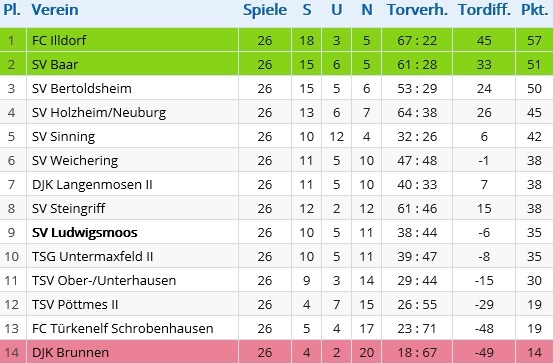Click FC Türkenelf Schrobenhausen team name
553x363 pixels.
coord(123,328)
